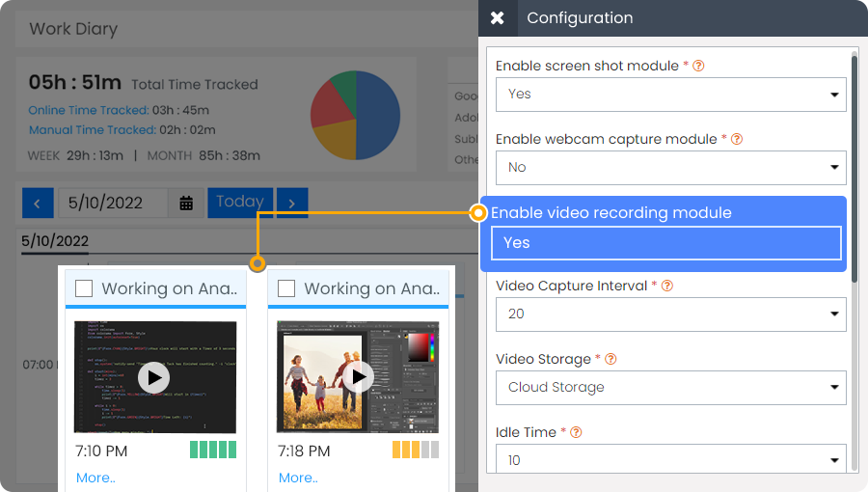Click help icon beside Idle Time

click(x=577, y=432)
